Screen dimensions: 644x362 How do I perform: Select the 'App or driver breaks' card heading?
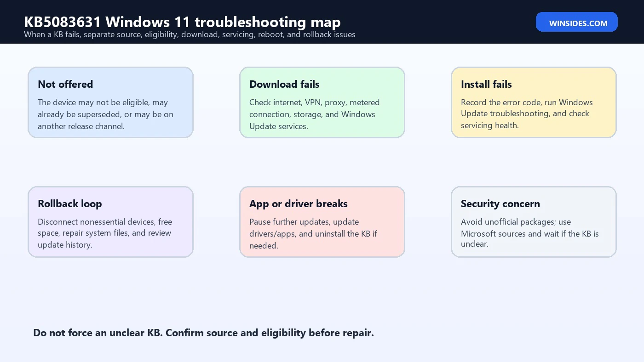(299, 204)
